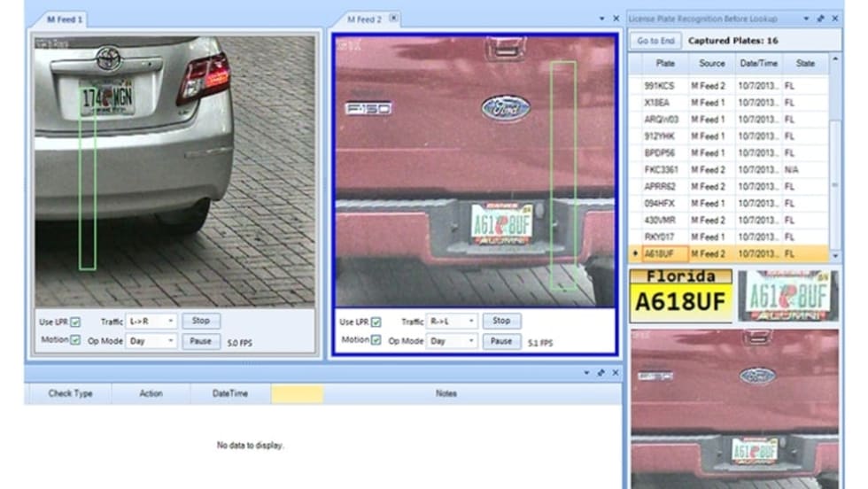Image resolution: width=868 pixels, height=489 pixels.
Task: Open the feed tab list dropdown arrow
Action: tap(601, 18)
